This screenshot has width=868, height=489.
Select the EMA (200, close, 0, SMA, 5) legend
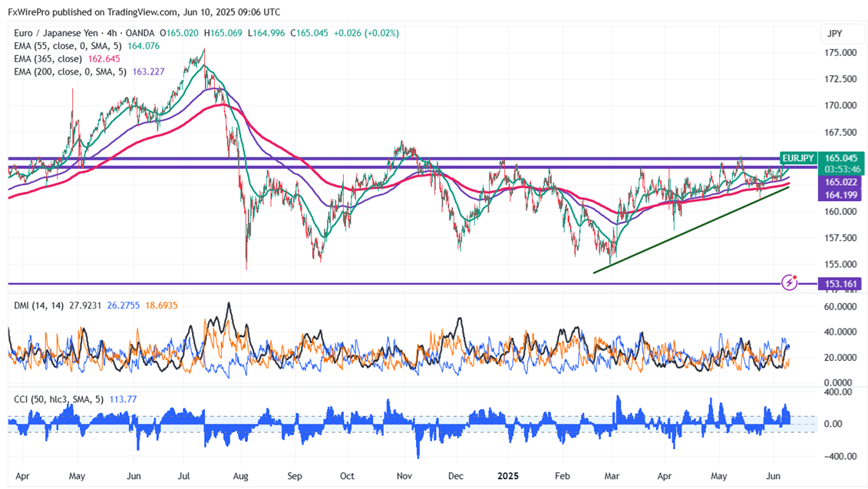click(x=71, y=71)
